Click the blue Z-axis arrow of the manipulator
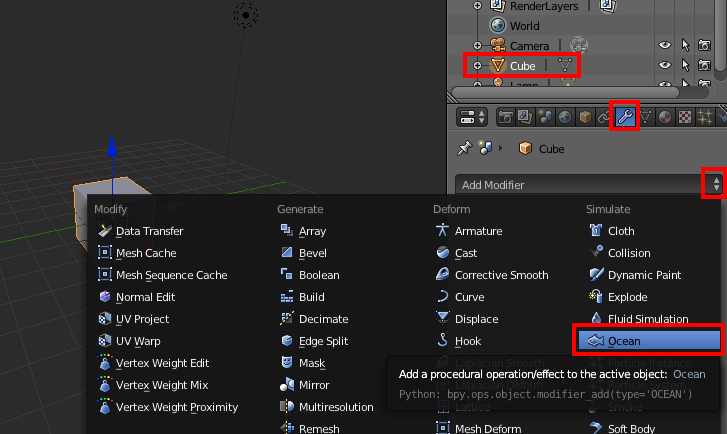Screen dimensions: 727x434 pyautogui.click(x=112, y=146)
